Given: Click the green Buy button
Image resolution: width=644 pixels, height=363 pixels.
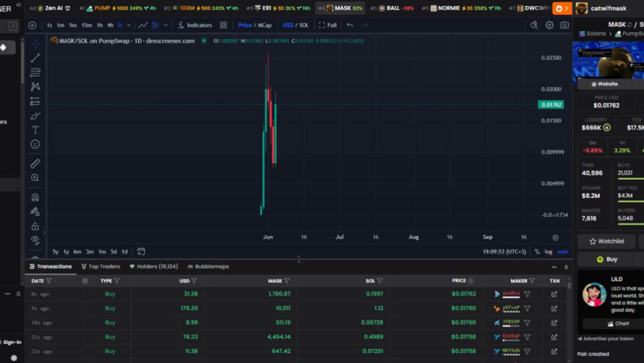Looking at the screenshot, I should pyautogui.click(x=608, y=259).
